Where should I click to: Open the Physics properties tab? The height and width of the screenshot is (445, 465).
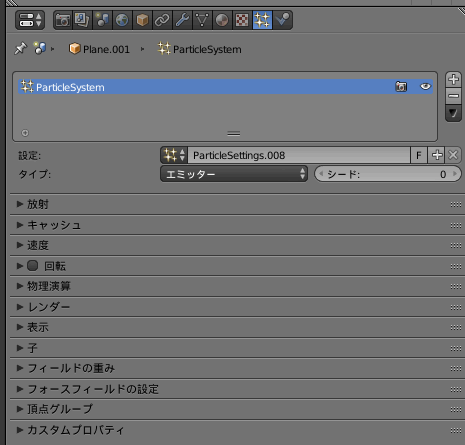pos(283,20)
